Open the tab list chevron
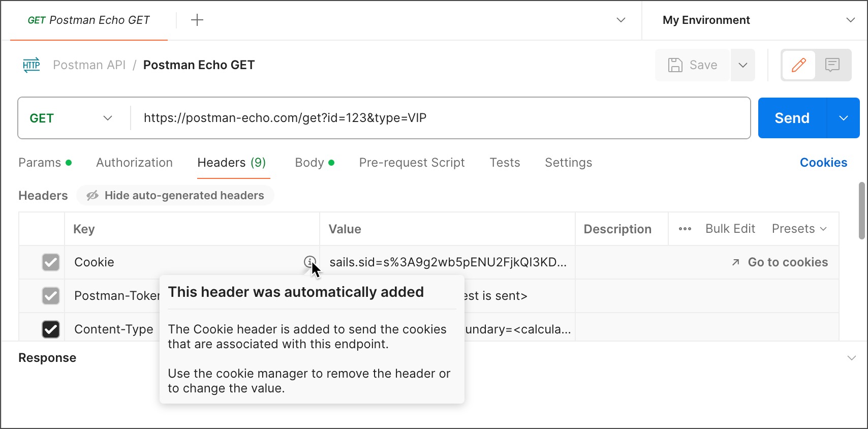 (621, 20)
